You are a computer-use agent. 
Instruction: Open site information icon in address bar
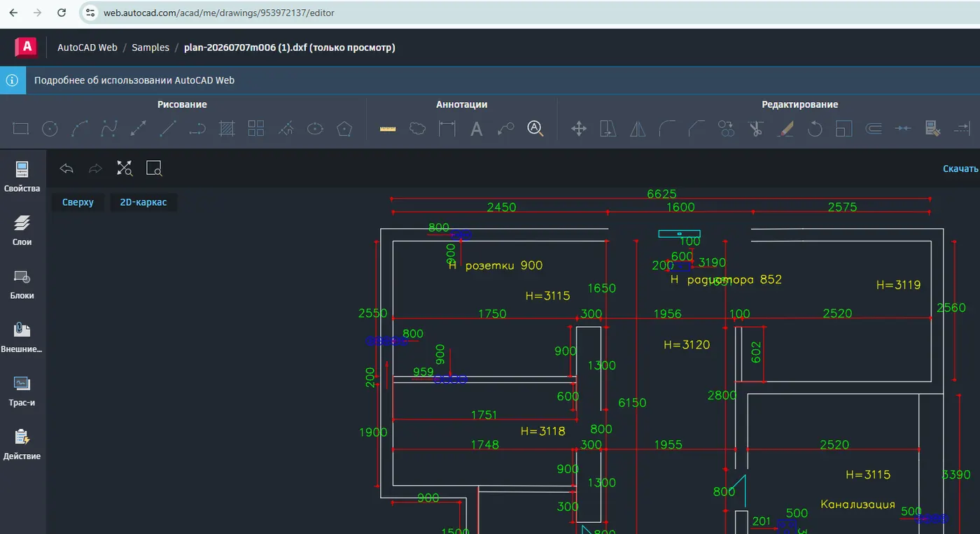pyautogui.click(x=90, y=13)
